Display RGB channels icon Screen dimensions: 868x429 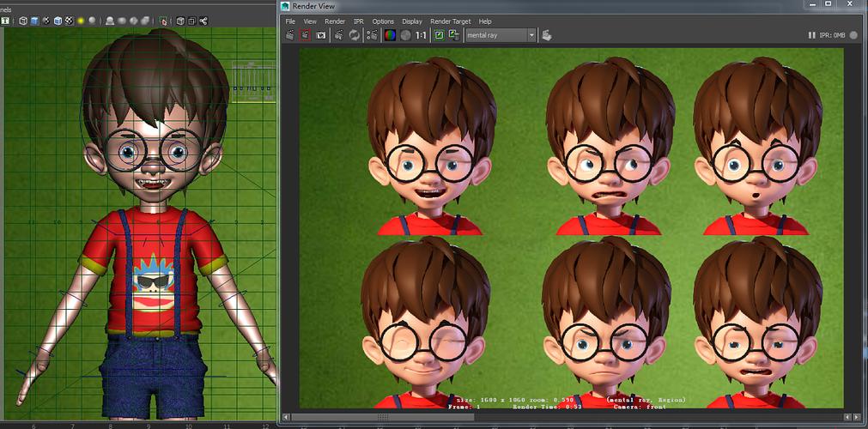391,35
